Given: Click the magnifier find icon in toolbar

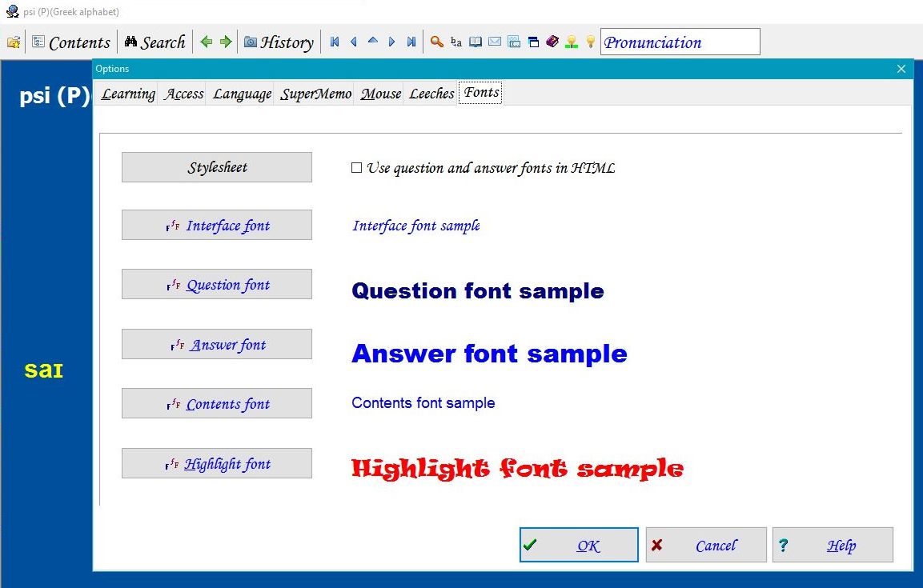Looking at the screenshot, I should pos(437,42).
